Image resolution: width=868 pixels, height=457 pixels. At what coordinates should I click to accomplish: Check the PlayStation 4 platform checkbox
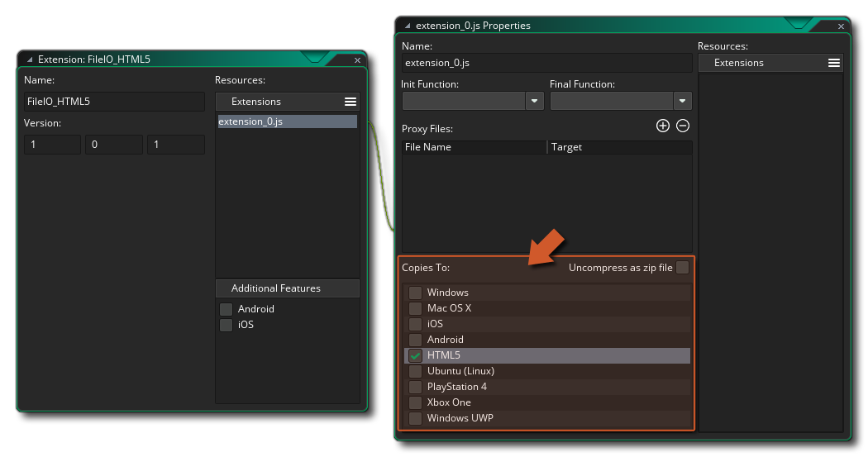pos(415,387)
